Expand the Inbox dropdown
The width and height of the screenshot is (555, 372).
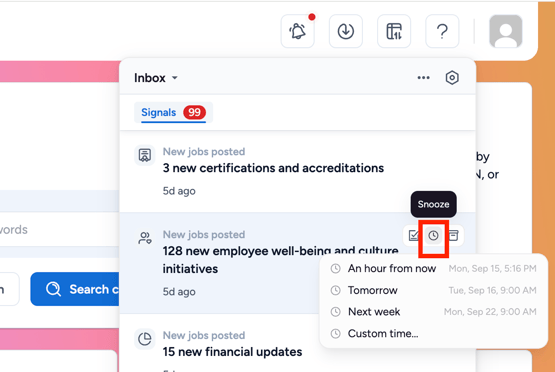tap(156, 78)
